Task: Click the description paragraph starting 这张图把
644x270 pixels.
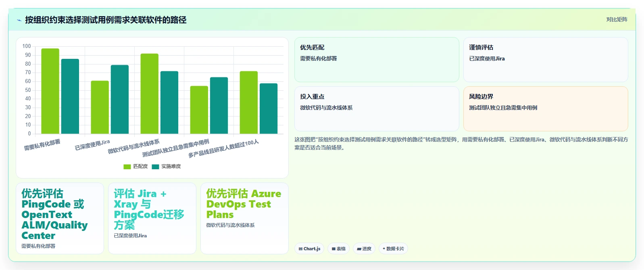Action: [461, 143]
